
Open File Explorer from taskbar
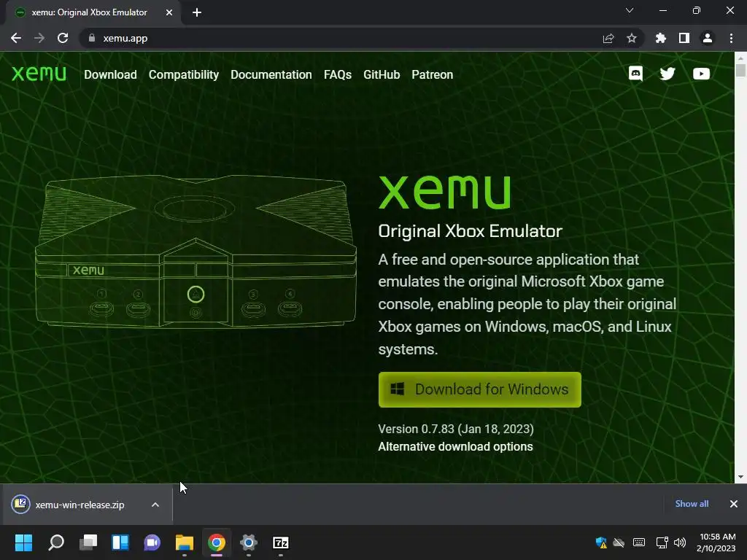click(185, 542)
